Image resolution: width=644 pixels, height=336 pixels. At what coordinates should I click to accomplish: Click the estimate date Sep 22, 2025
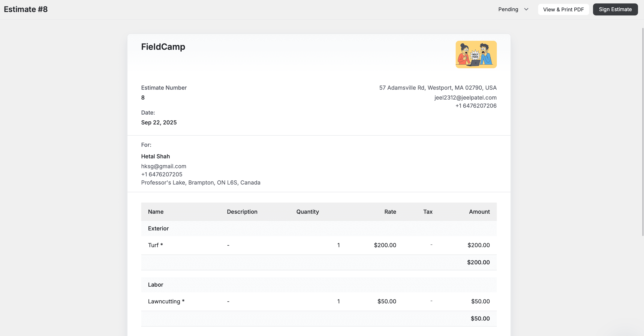coord(159,123)
